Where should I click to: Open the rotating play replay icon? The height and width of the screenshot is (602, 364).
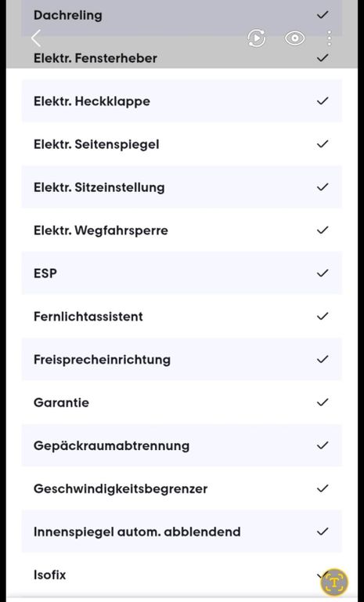(257, 38)
